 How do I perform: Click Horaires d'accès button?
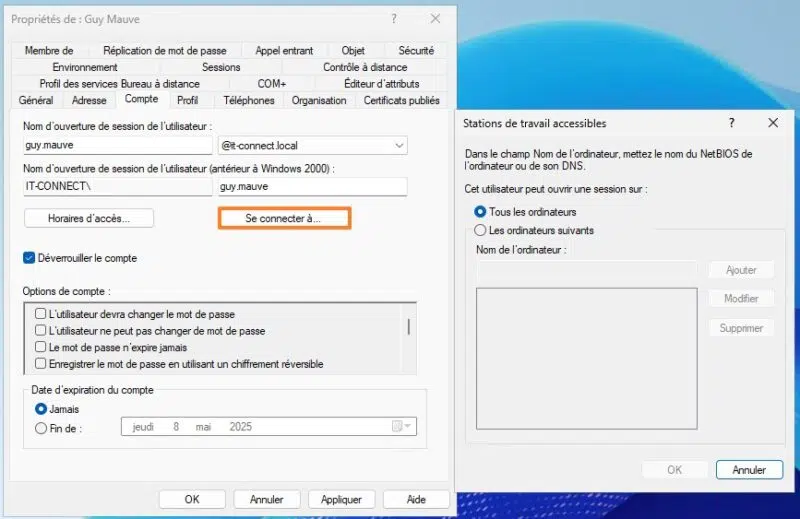[x=89, y=218]
